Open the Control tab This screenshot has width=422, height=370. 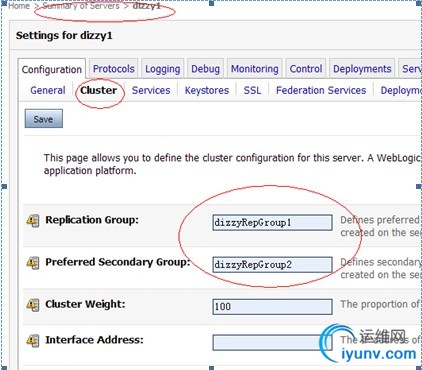click(x=306, y=69)
